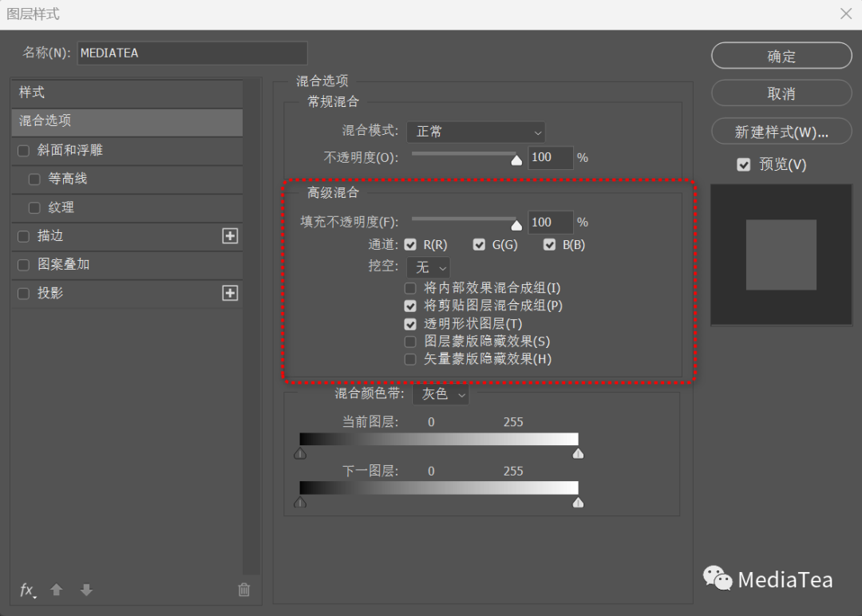Click the 不透明度 slider handle
862x616 pixels.
tap(516, 160)
